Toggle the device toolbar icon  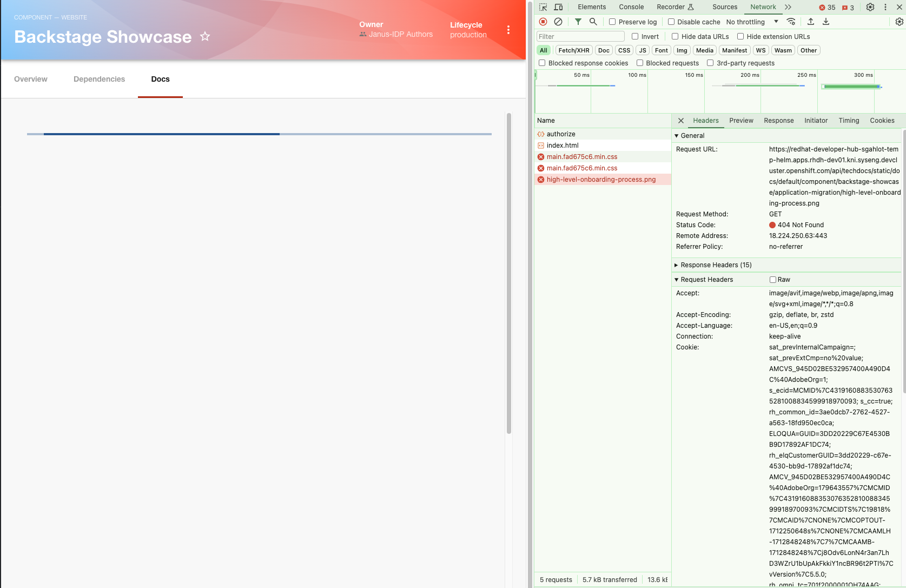click(x=558, y=7)
